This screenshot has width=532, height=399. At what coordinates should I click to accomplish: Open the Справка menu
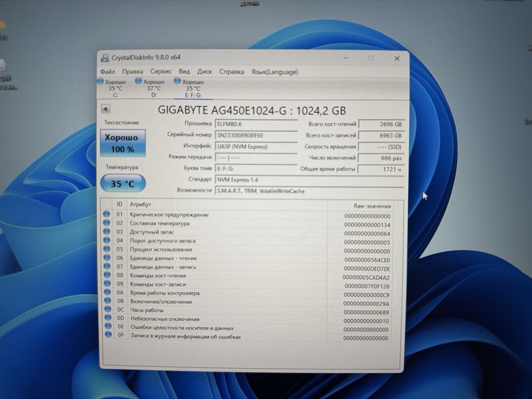(x=232, y=72)
